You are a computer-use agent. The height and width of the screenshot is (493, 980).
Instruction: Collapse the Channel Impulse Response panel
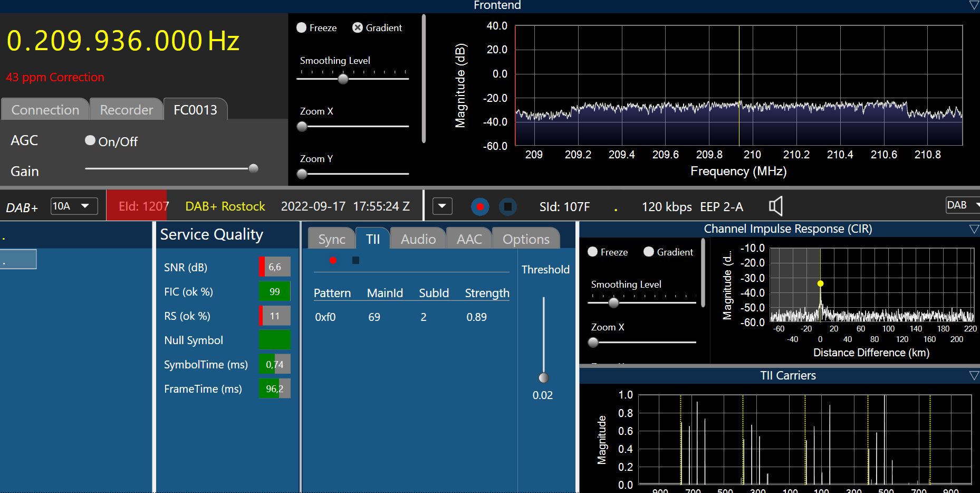pos(974,229)
